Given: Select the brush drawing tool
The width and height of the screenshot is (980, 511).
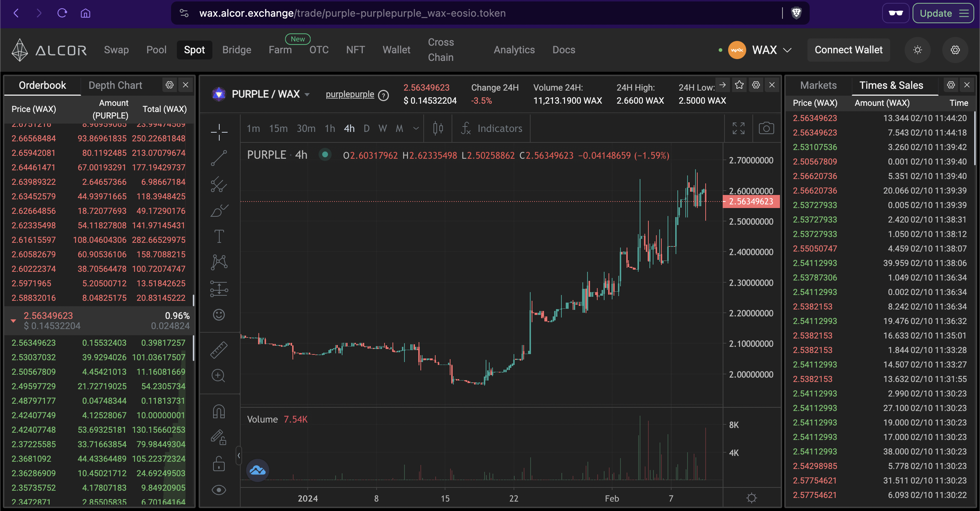Looking at the screenshot, I should point(219,211).
